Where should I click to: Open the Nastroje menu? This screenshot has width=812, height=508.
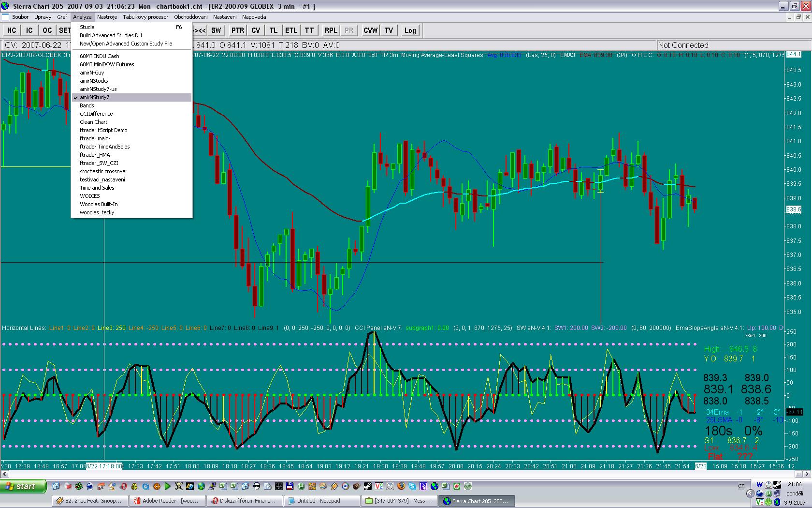(107, 17)
